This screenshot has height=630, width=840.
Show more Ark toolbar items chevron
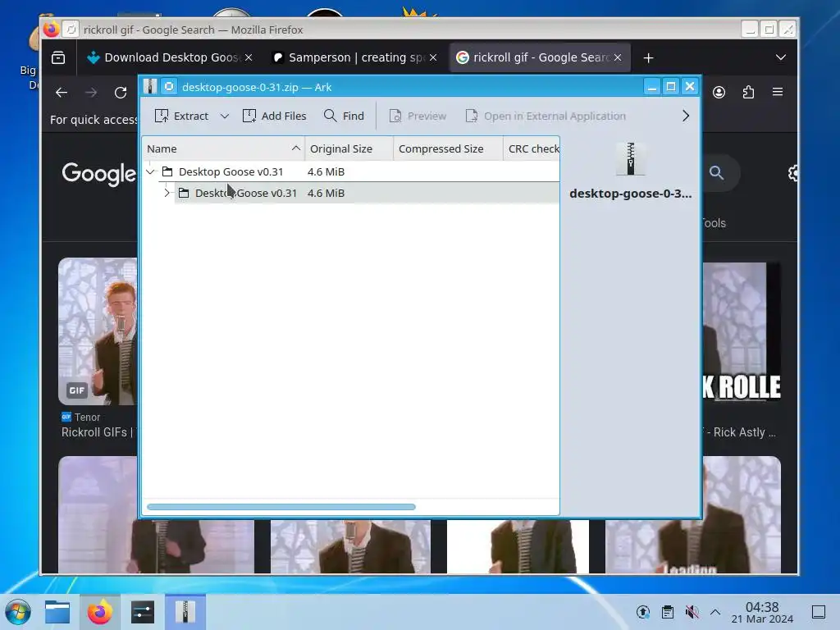point(686,116)
